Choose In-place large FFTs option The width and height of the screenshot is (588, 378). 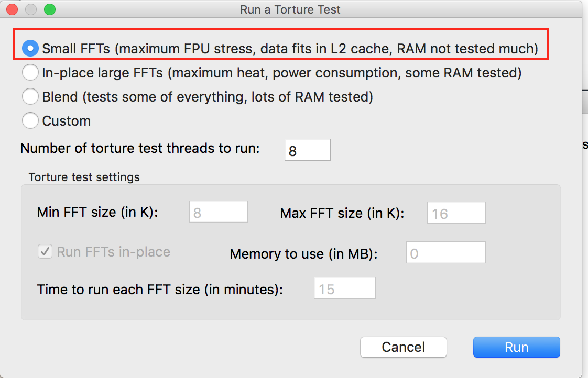30,73
